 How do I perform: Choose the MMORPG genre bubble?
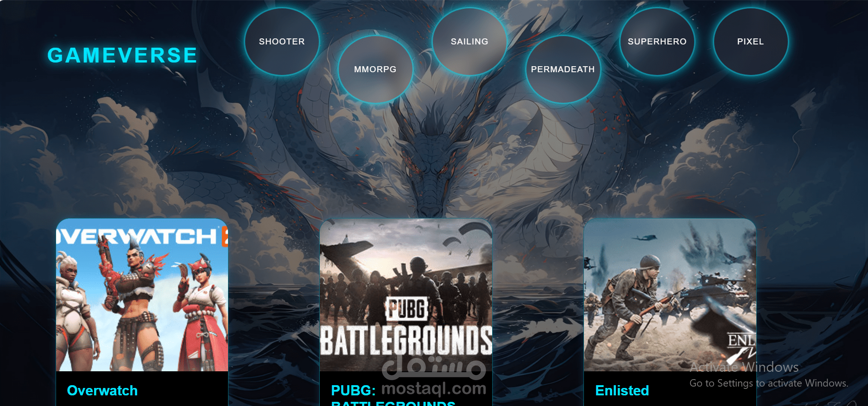pos(375,69)
